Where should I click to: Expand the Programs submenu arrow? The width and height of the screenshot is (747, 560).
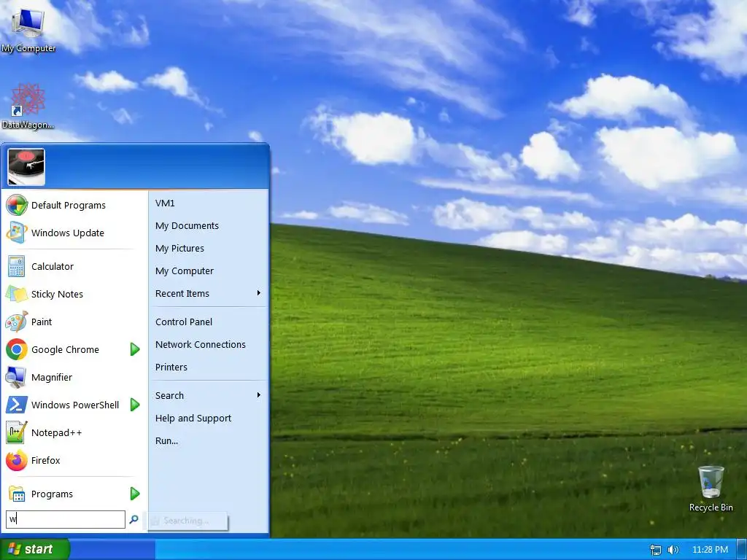[x=135, y=494]
